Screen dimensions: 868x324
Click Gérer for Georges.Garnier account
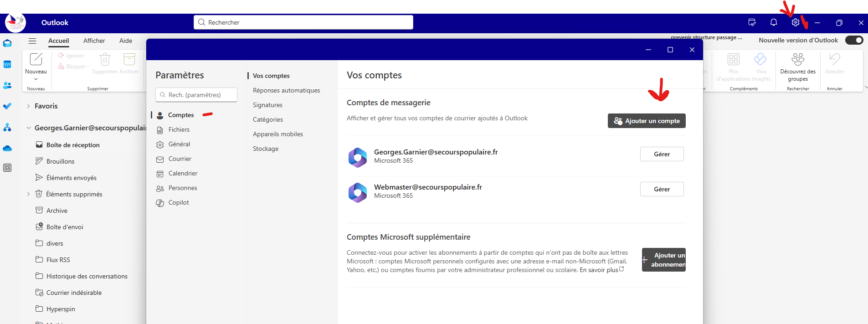[x=662, y=154]
